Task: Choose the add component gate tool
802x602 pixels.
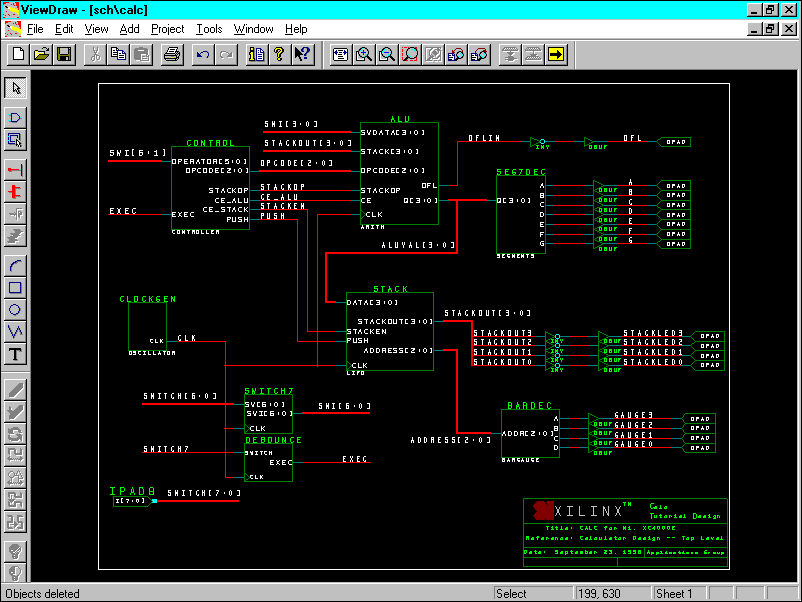Action: point(15,117)
